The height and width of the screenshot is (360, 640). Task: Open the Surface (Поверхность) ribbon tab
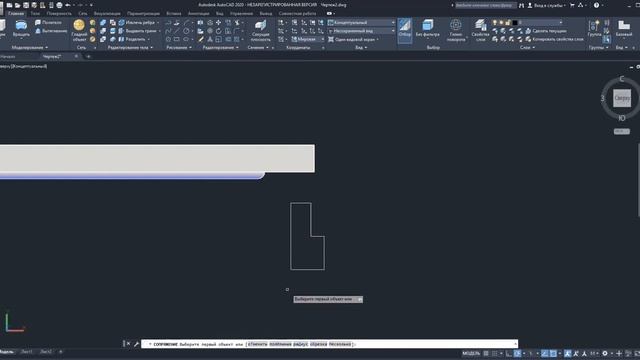point(59,13)
